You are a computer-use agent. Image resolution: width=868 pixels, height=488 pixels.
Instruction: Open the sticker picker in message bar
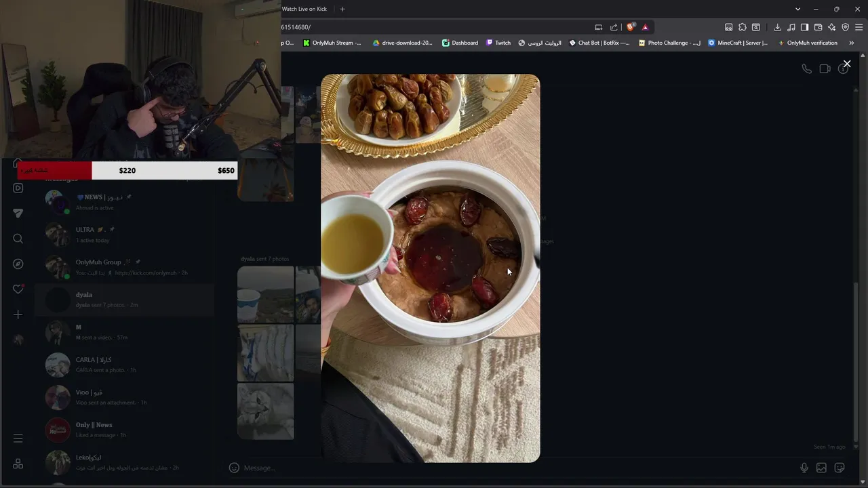(x=839, y=468)
